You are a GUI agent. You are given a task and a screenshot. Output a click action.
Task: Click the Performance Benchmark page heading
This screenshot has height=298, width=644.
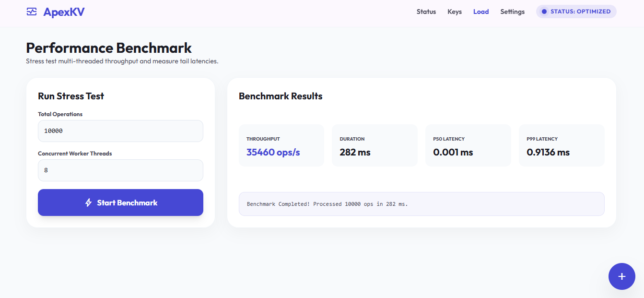(x=109, y=48)
